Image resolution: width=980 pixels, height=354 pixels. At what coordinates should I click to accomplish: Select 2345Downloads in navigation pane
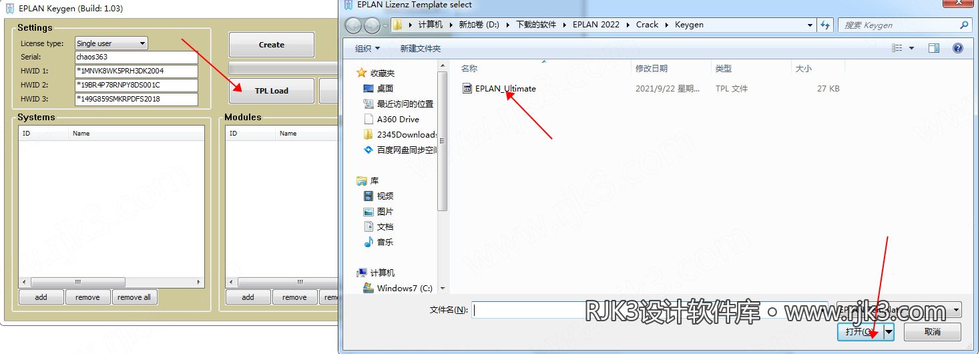[x=400, y=134]
